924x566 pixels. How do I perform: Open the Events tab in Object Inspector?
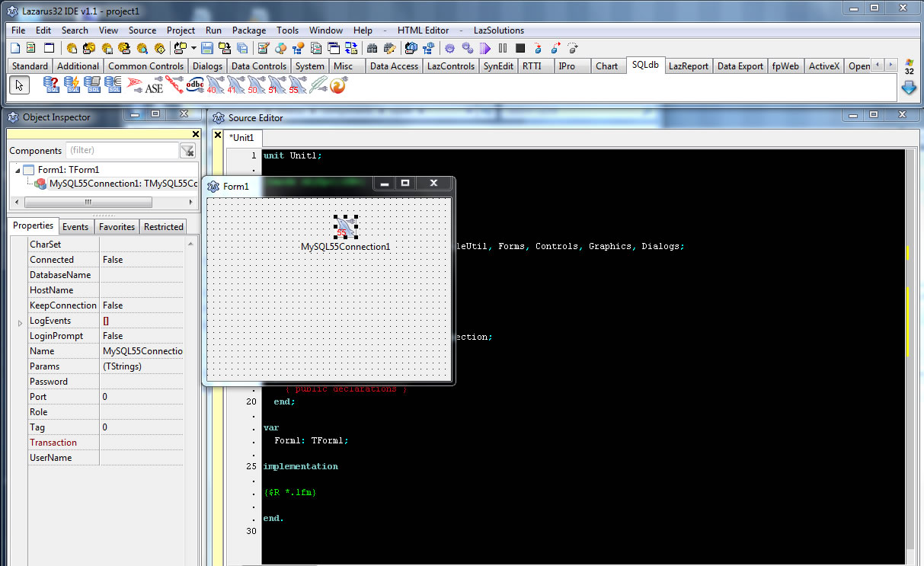point(75,226)
